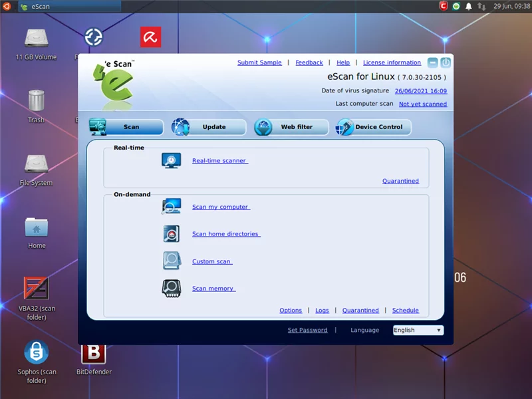
Task: Click Not yet scanned link
Action: click(x=423, y=104)
